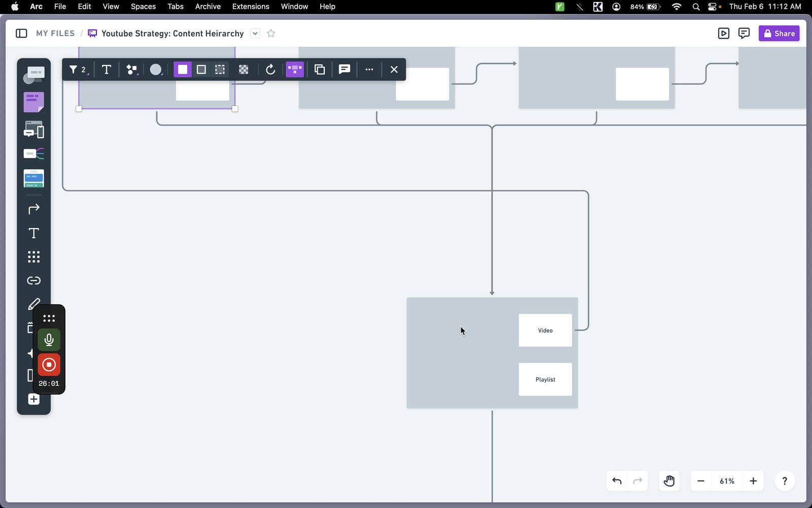Star the Youtube Strategy document
The image size is (812, 508).
tap(271, 34)
